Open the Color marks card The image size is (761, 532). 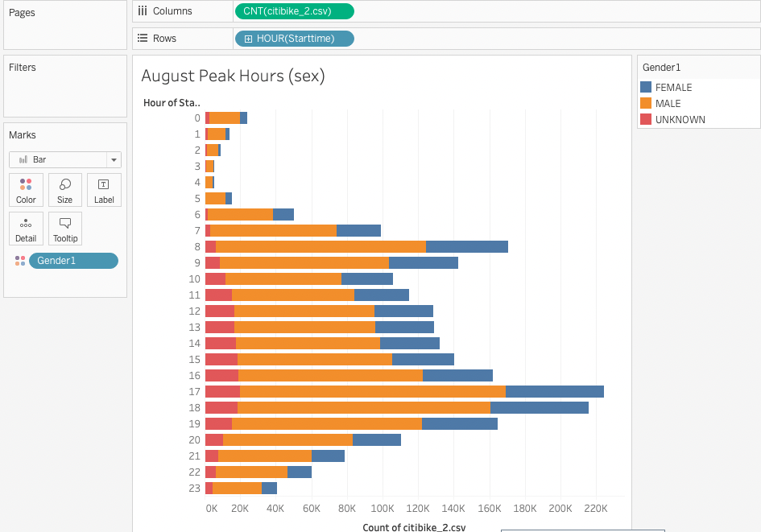26,190
